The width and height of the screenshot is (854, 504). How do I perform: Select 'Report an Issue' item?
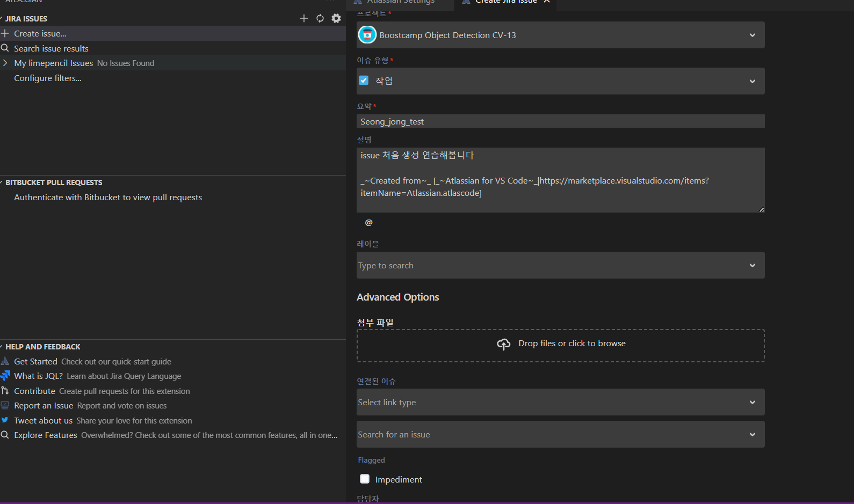point(173,405)
